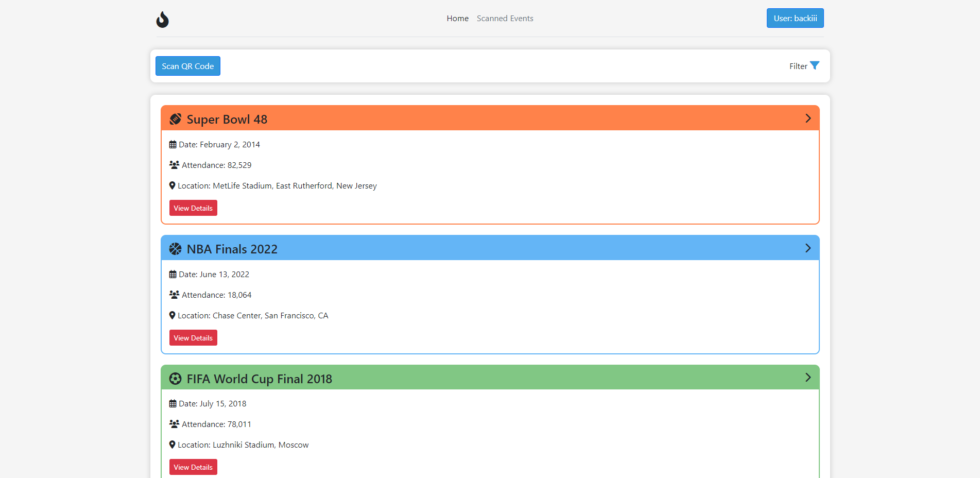Click the text 'Date: June 13, 2022'

click(214, 275)
